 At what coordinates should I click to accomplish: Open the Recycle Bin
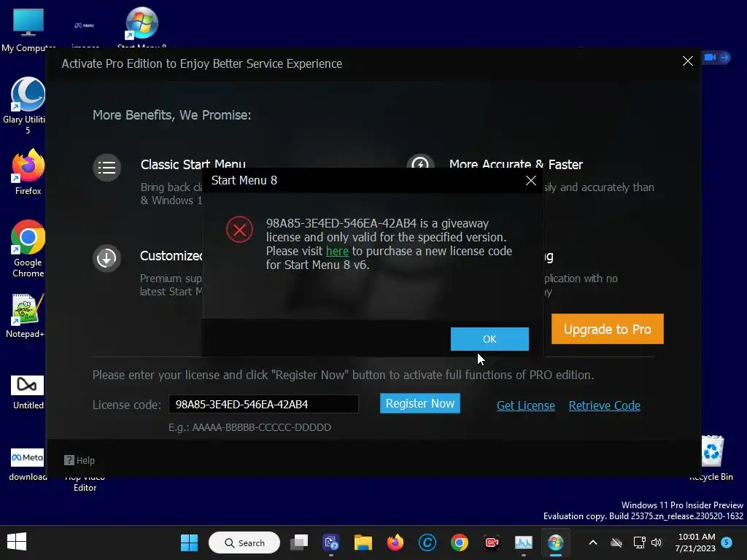[x=711, y=458]
